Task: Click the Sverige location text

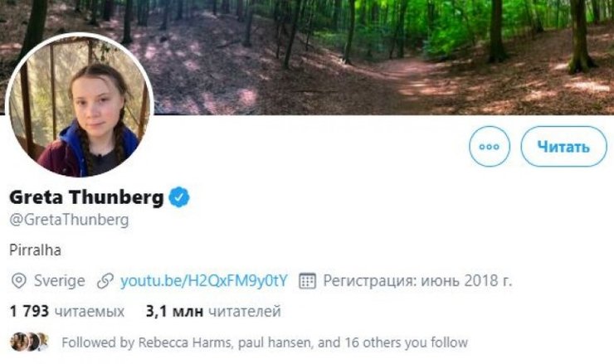Action: coord(60,280)
